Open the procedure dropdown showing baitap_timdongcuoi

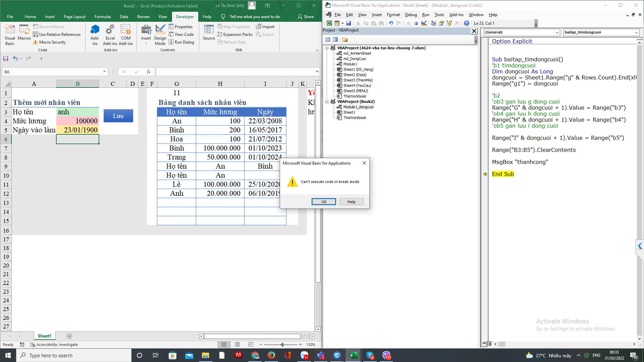(x=636, y=33)
